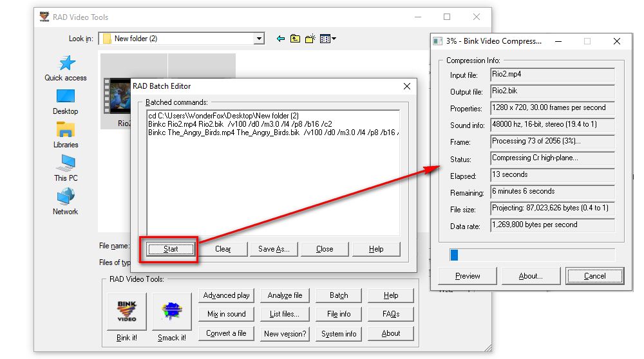Click the Bink it! logo button

tap(126, 311)
